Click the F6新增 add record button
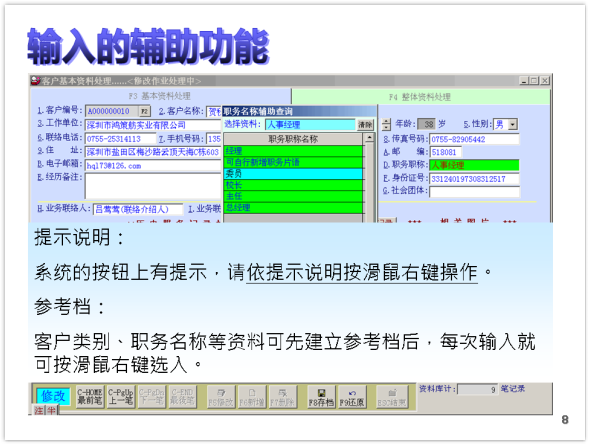 pos(252,397)
